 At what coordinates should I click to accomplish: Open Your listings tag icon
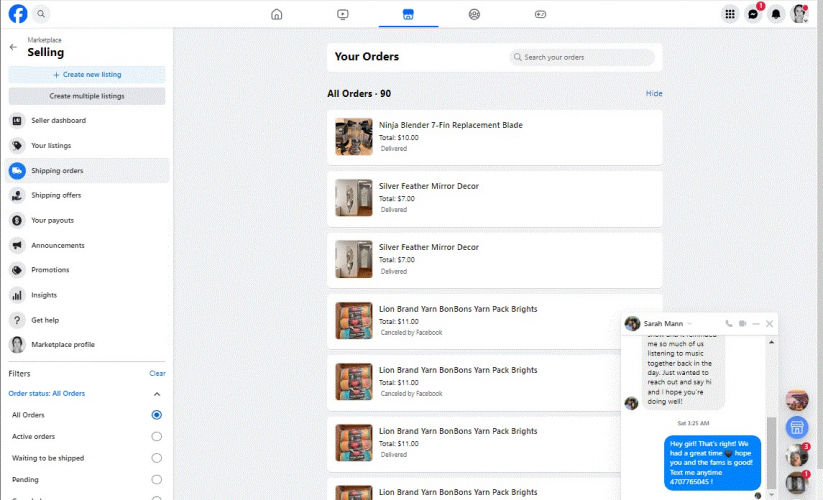click(x=17, y=145)
